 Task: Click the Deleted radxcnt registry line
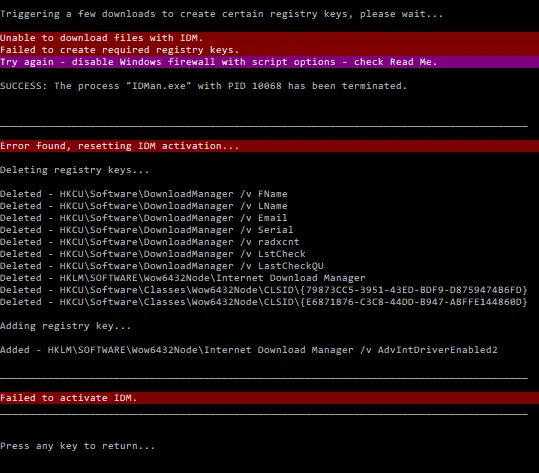(x=150, y=242)
